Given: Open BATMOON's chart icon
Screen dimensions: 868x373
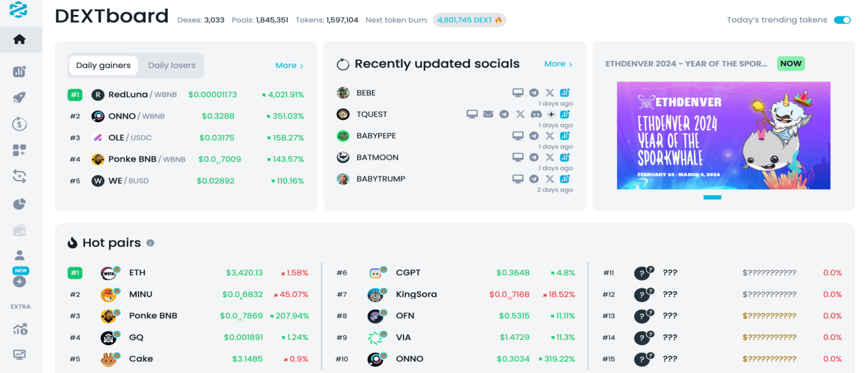Looking at the screenshot, I should point(565,157).
